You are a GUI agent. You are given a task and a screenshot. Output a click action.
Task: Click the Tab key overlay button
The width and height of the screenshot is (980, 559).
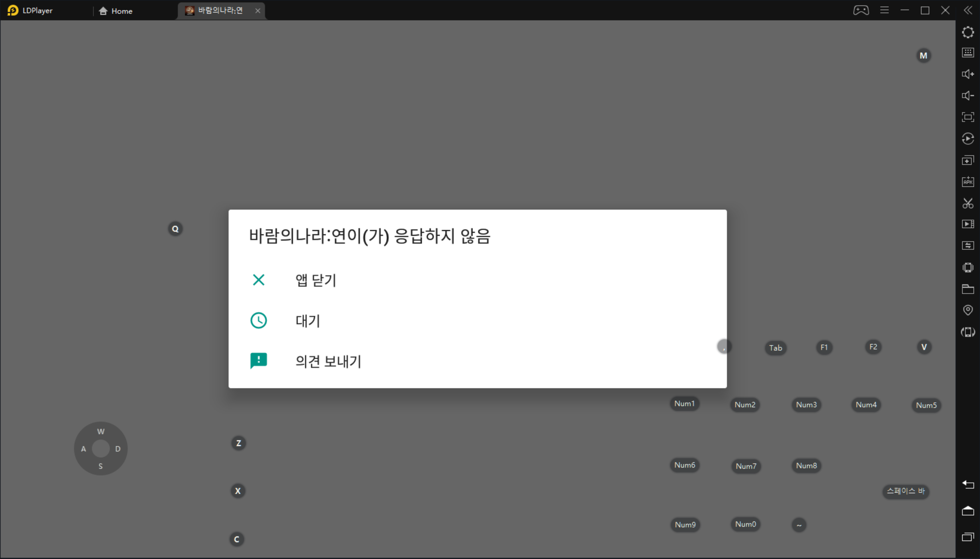click(775, 348)
